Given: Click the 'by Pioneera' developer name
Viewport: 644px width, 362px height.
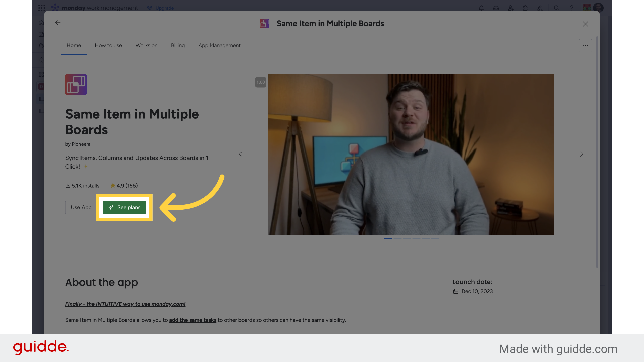Looking at the screenshot, I should [x=78, y=144].
